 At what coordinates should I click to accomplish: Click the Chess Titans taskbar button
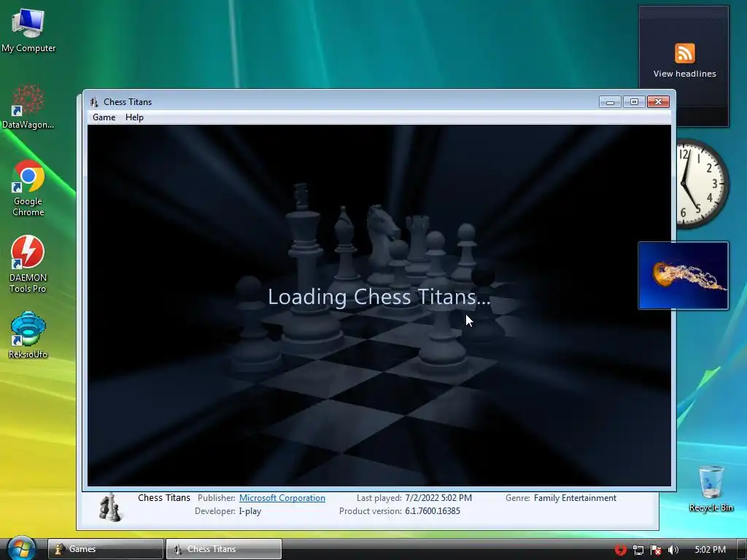coord(223,549)
